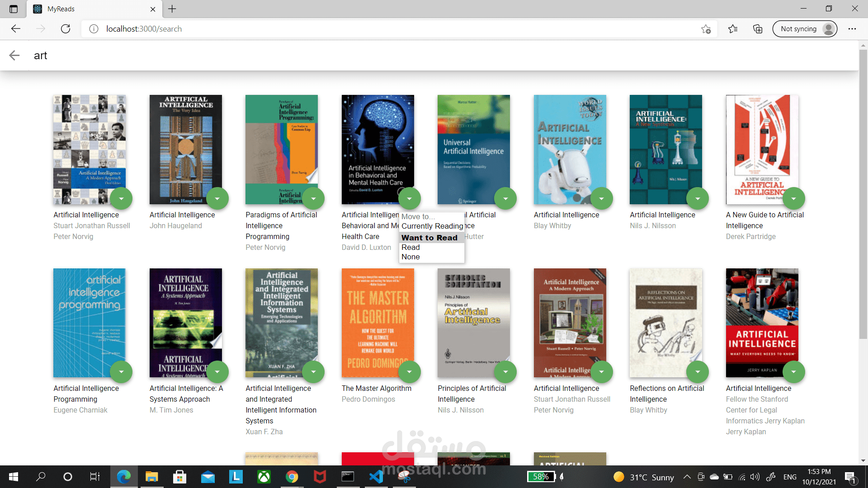The image size is (868, 488).
Task: Open the shelf menu for Paradigms of Artificial Intelligence Programming
Action: 313,198
